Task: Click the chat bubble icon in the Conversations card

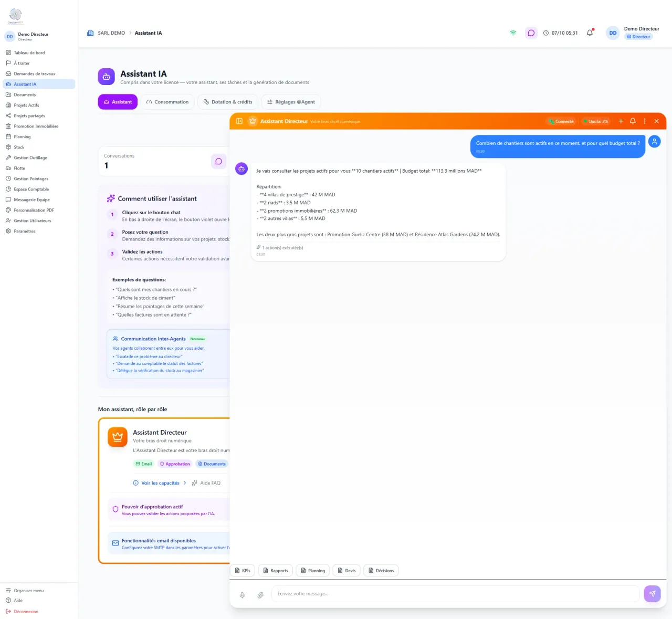Action: pos(218,161)
